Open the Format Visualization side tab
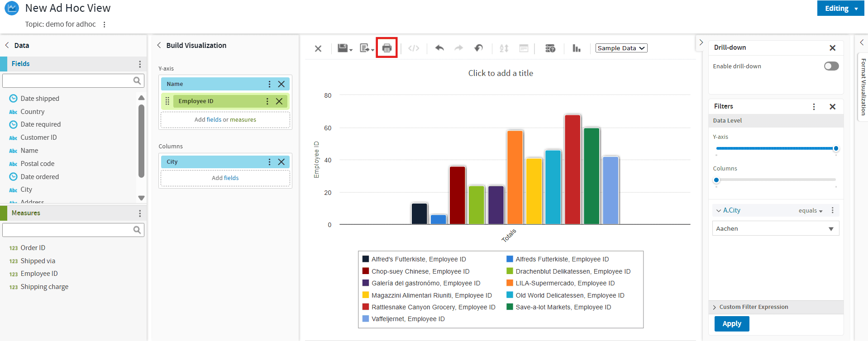The height and width of the screenshot is (341, 868). [x=863, y=86]
